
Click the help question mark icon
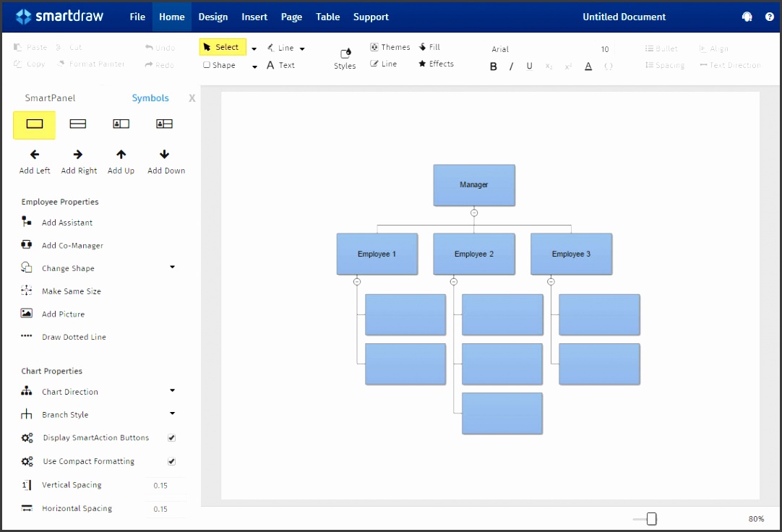pos(770,17)
